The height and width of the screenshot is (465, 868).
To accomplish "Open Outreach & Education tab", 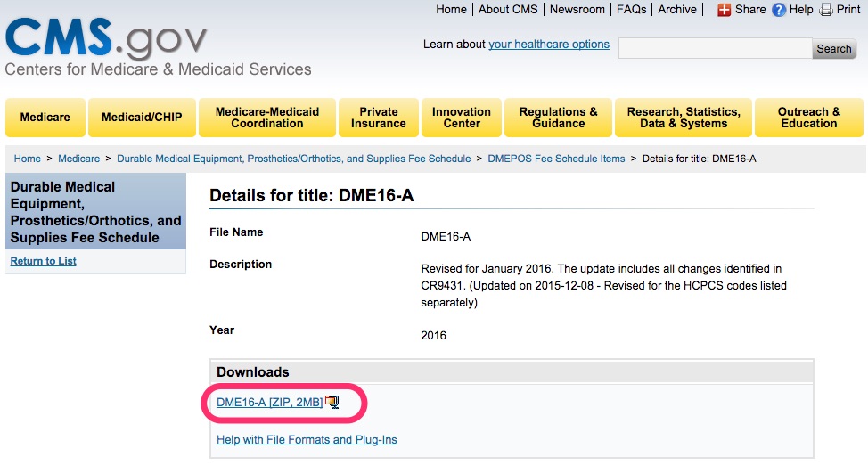I will click(x=809, y=118).
